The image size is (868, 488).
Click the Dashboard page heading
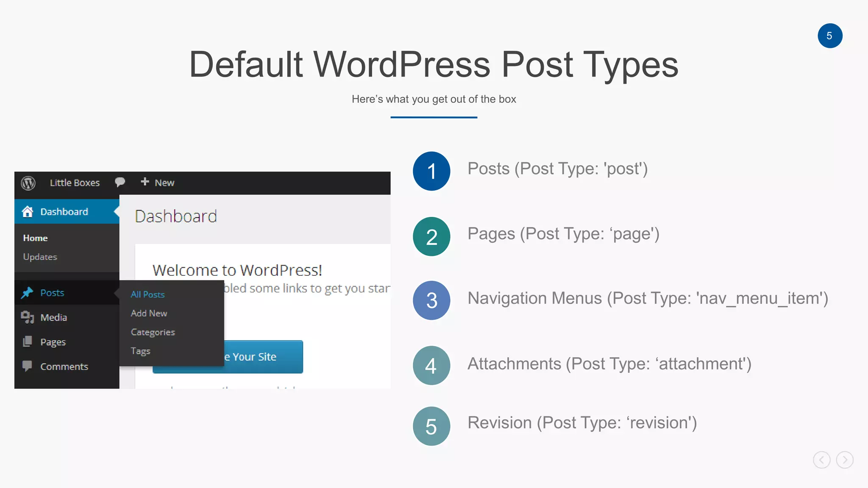pos(176,216)
